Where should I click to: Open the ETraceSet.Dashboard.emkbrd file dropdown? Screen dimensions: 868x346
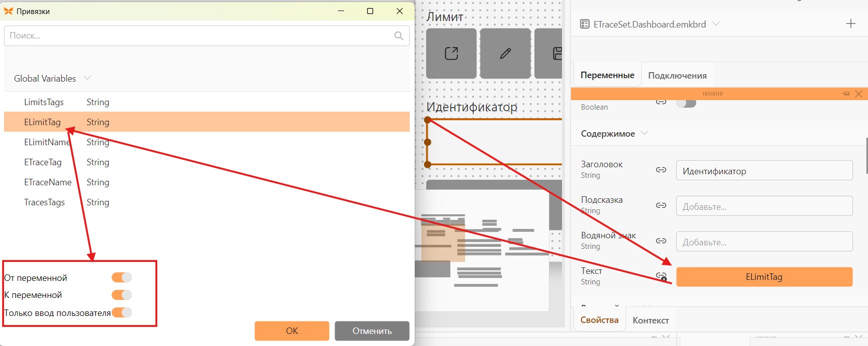[716, 24]
